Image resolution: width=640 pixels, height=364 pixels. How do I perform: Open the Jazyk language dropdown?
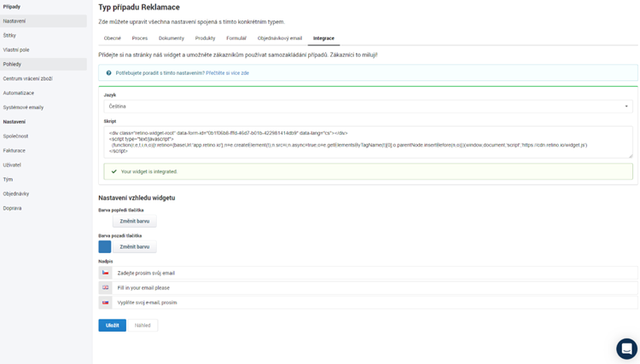[x=368, y=107]
